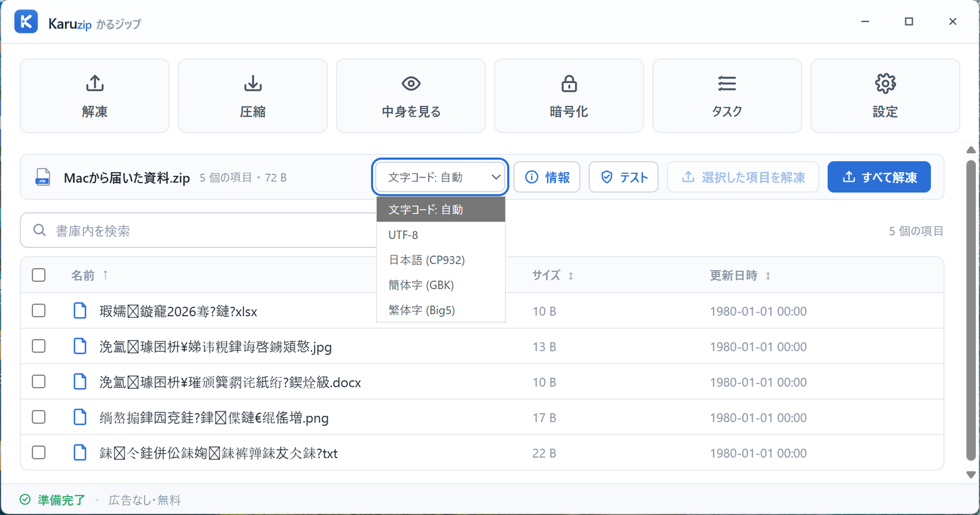
Task: Choose 簡体字 (GBK) encoding
Action: point(441,285)
